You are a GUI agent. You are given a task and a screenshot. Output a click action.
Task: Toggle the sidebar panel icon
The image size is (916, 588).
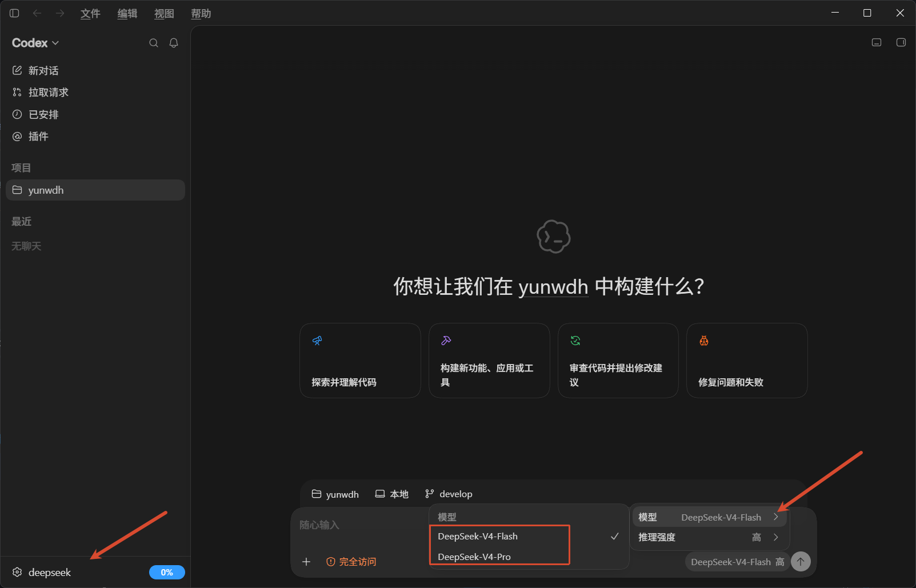[15, 13]
